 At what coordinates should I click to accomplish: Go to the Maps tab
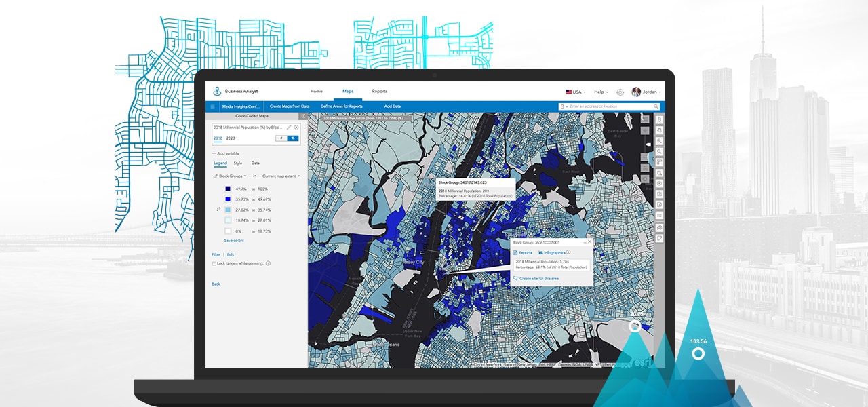(x=348, y=91)
